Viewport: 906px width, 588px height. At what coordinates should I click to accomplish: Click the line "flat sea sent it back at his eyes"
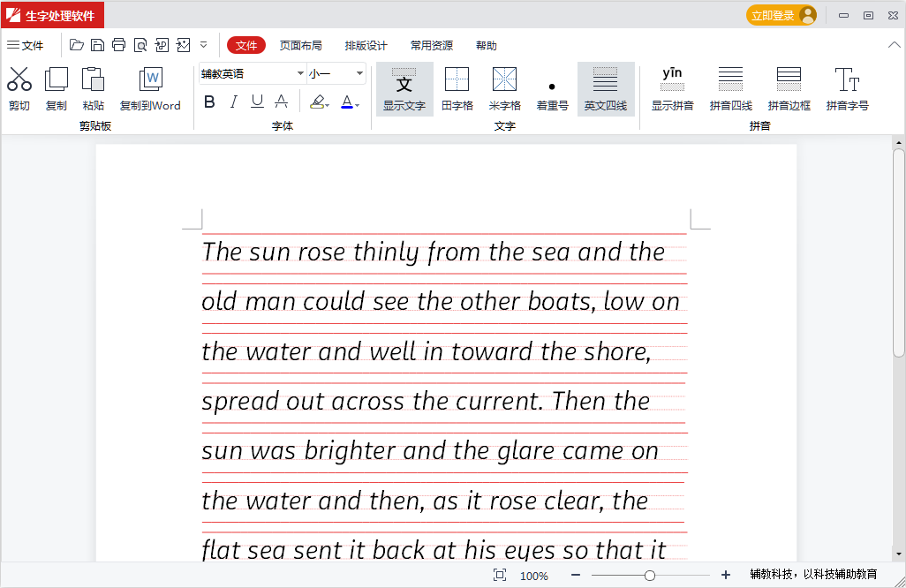(434, 550)
